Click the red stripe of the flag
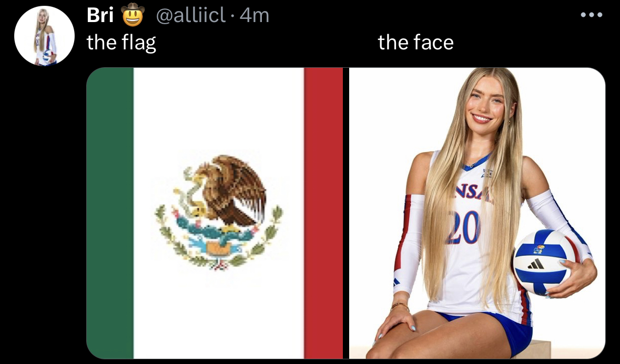Screen dimensions: 620x364 [x=323, y=213]
